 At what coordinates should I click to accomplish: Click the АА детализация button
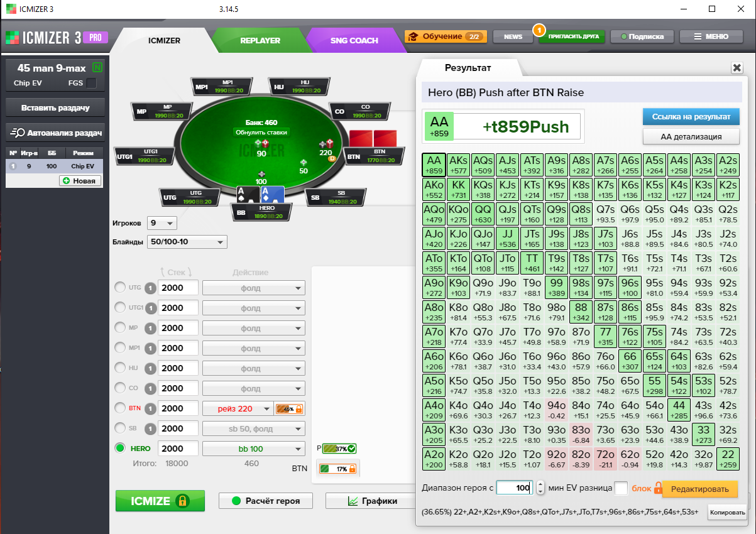(x=691, y=136)
